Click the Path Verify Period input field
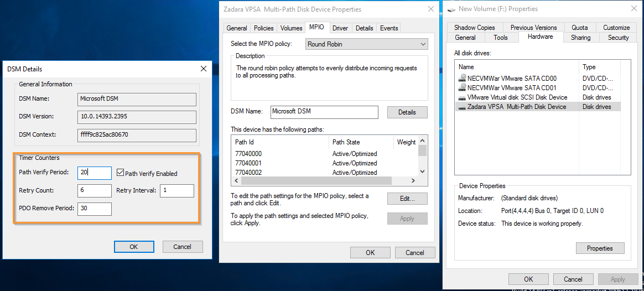644x291 pixels. [x=95, y=173]
